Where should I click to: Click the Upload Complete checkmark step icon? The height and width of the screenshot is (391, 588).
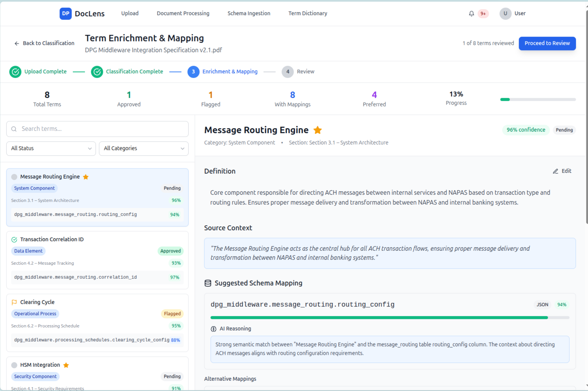coord(15,72)
